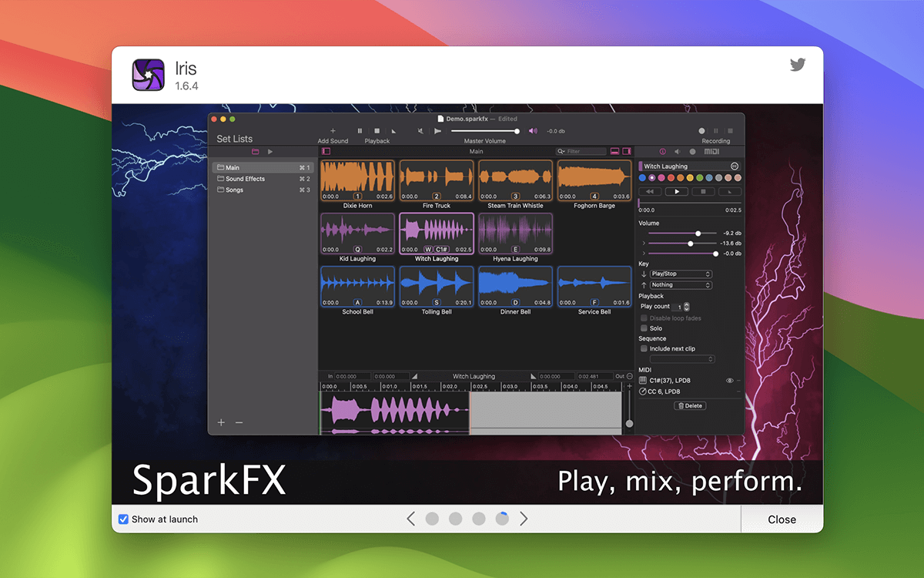
Task: Go to the previous slide arrow
Action: [x=410, y=519]
